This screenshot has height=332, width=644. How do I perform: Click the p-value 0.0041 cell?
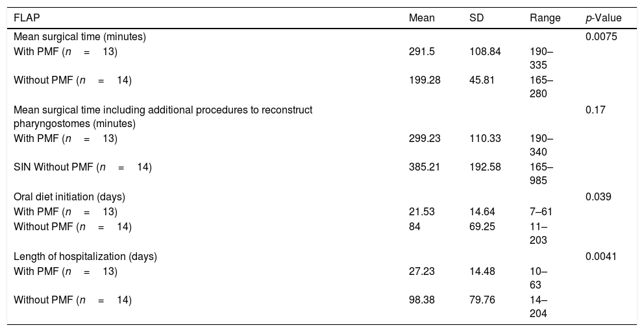click(601, 256)
